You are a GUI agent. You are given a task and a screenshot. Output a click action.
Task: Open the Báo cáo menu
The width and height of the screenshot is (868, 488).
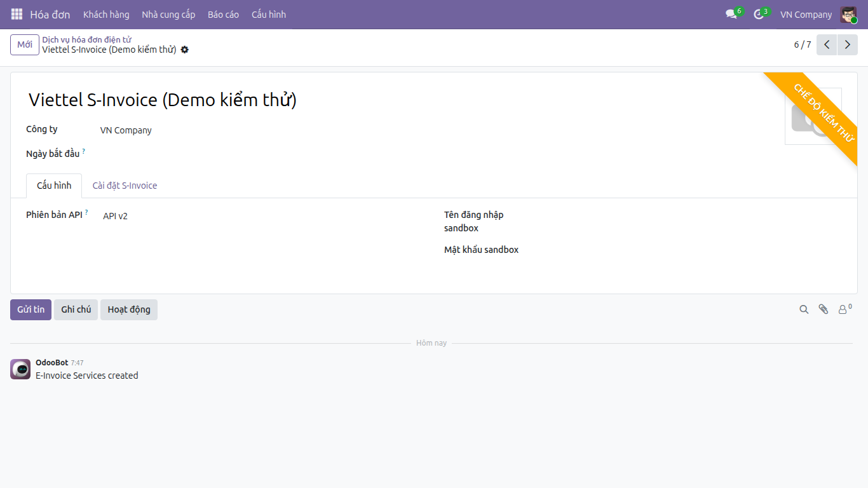[x=224, y=14]
